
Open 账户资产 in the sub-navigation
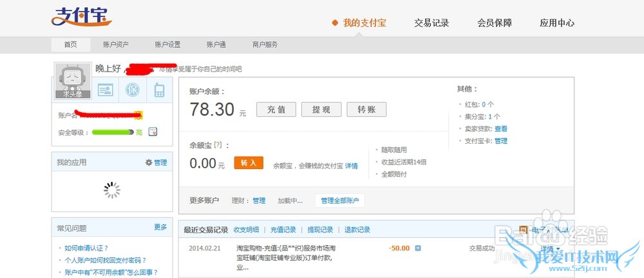coord(116,45)
